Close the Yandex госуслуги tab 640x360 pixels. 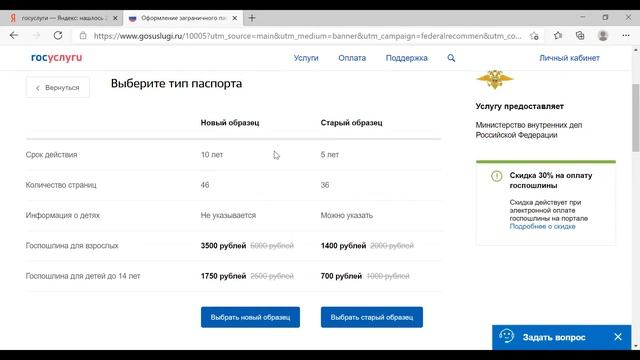115,18
